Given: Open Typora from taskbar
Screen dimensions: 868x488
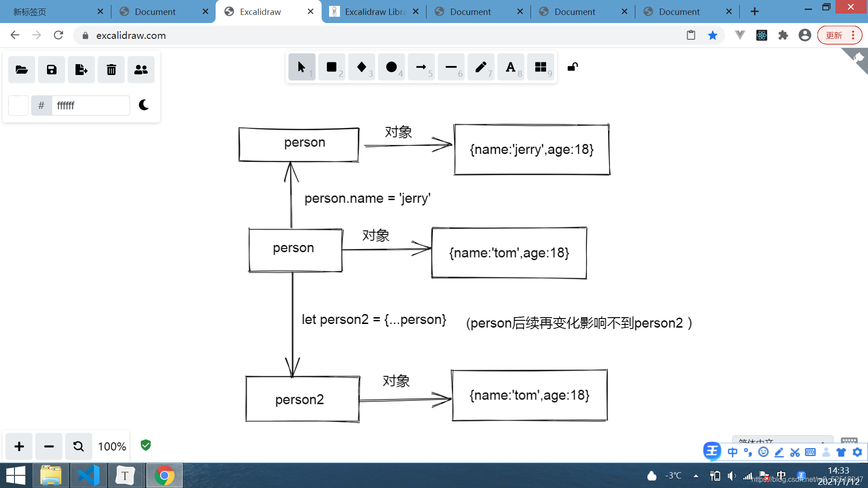Looking at the screenshot, I should click(x=125, y=475).
